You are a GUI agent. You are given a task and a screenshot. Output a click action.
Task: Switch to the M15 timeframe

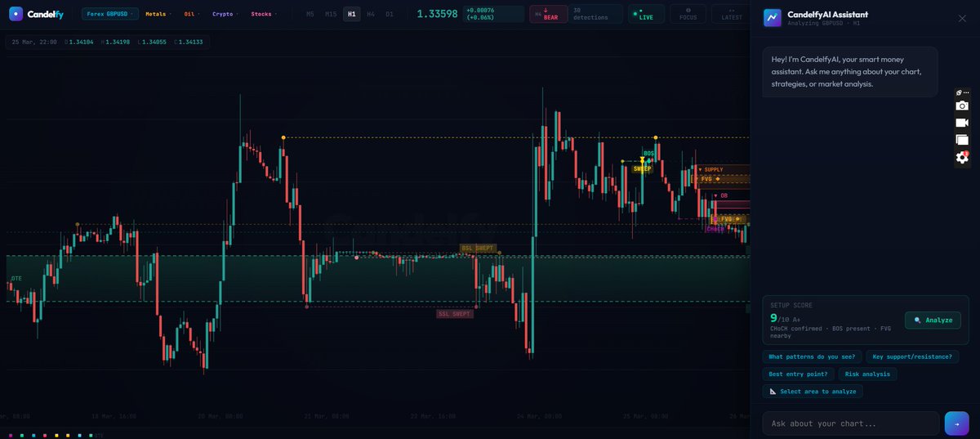331,14
